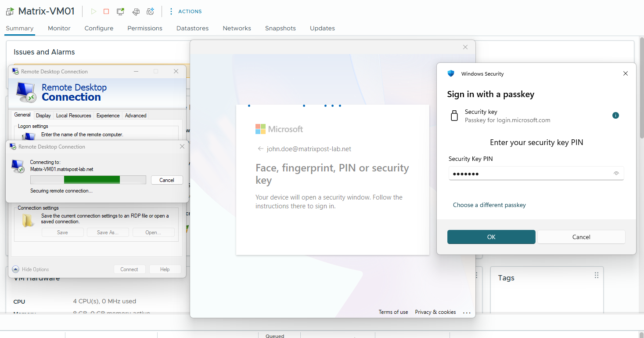Click the drag handle on the Tags card
This screenshot has width=644, height=338.
tap(597, 275)
